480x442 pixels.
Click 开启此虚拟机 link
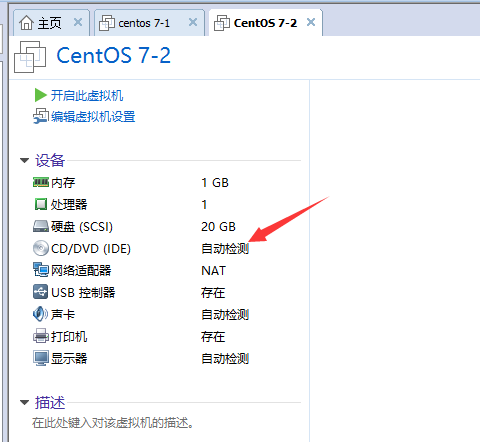click(87, 96)
